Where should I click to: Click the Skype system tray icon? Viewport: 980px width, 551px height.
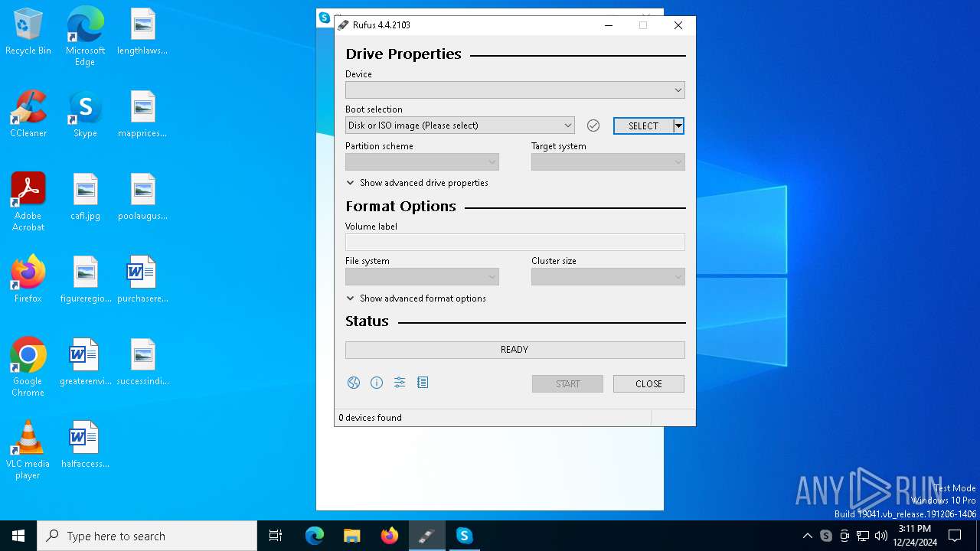click(x=826, y=536)
